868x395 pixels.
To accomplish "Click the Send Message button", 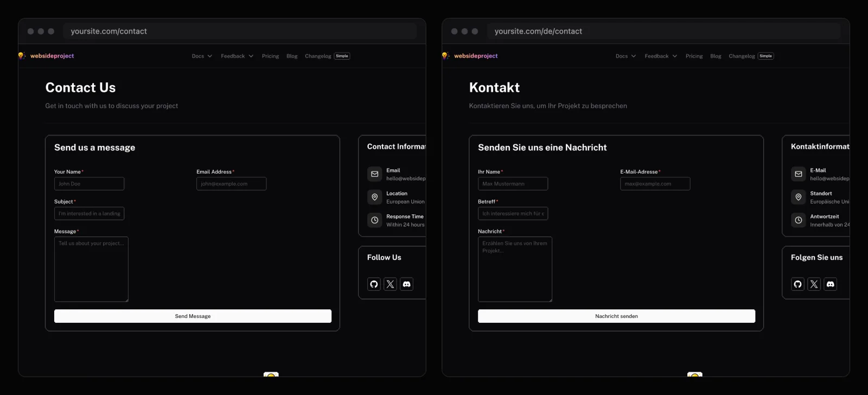I will click(193, 316).
